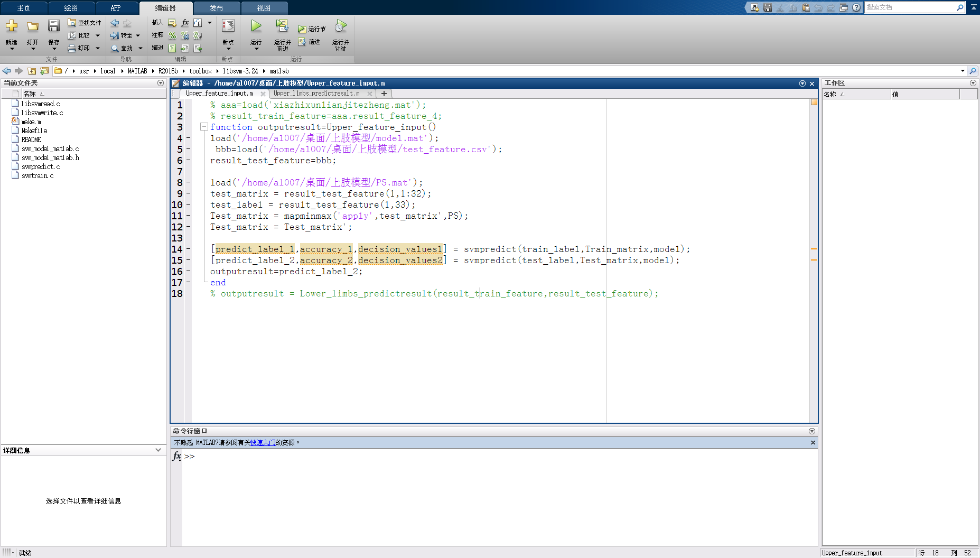980x558 pixels.
Task: Click the 查找 (Find) magnifier icon
Action: click(x=115, y=48)
